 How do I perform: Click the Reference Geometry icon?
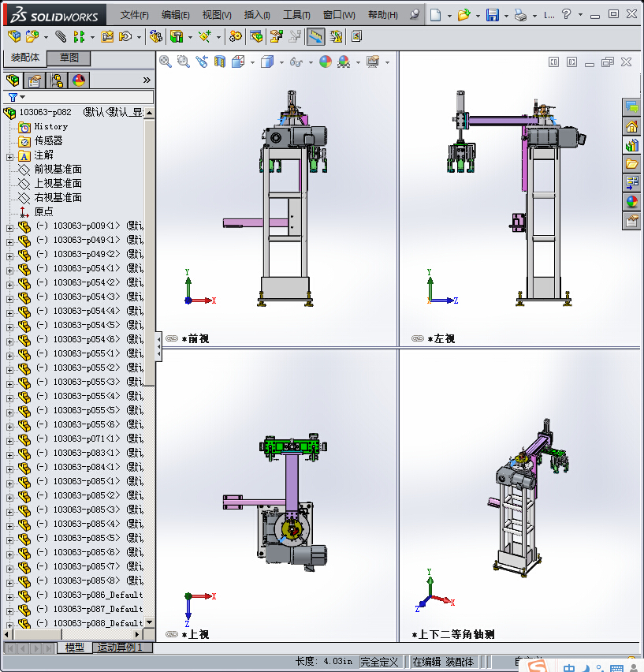(205, 36)
